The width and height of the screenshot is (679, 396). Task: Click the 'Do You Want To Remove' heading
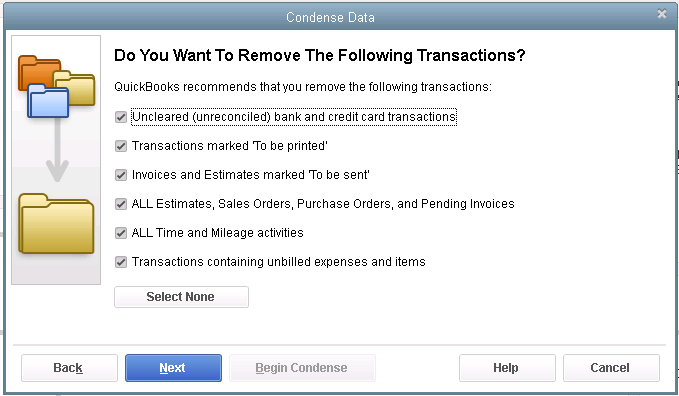(x=320, y=55)
